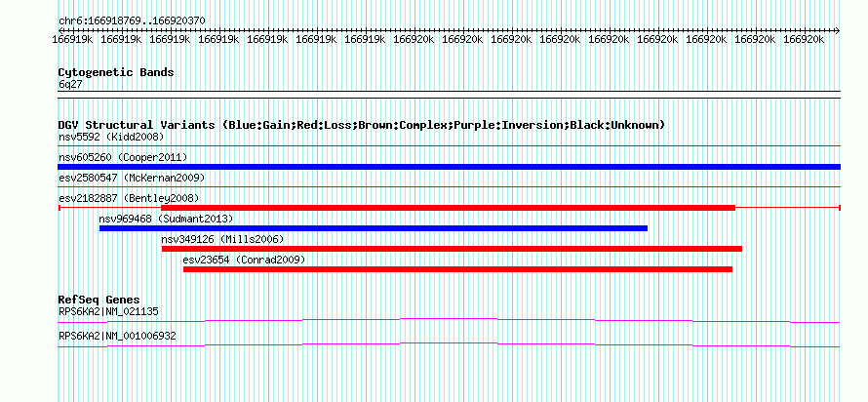
Task: Select the thin red nsv5592 loss line
Action: tap(449, 146)
